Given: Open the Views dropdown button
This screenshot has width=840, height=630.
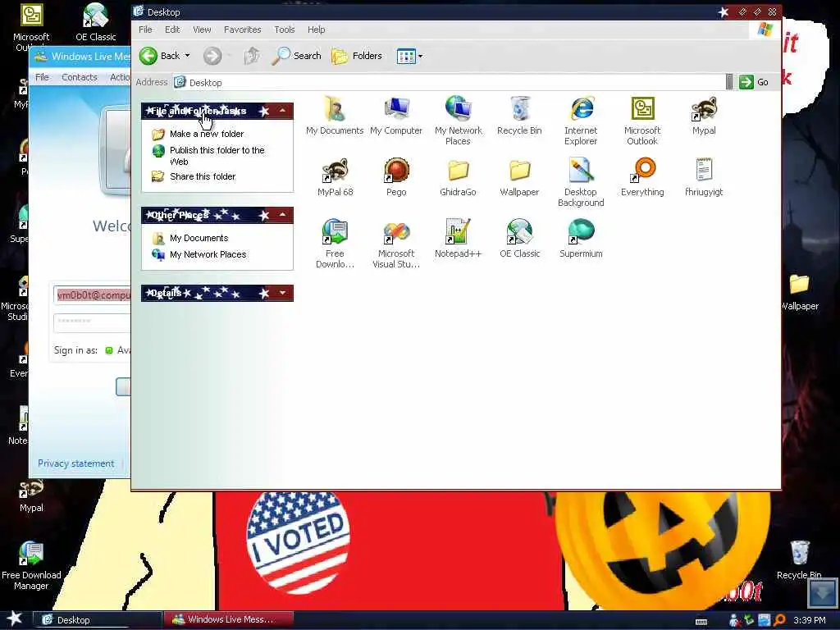Looking at the screenshot, I should 410,56.
